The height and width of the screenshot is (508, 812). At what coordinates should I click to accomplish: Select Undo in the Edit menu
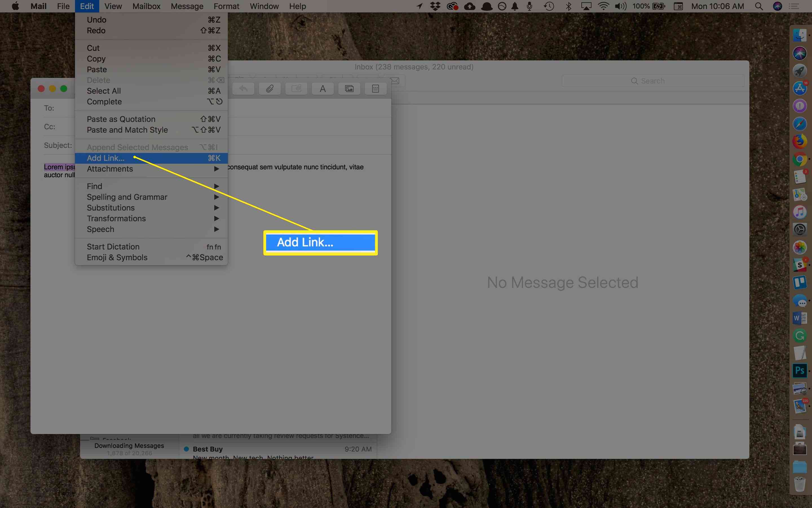tap(151, 20)
